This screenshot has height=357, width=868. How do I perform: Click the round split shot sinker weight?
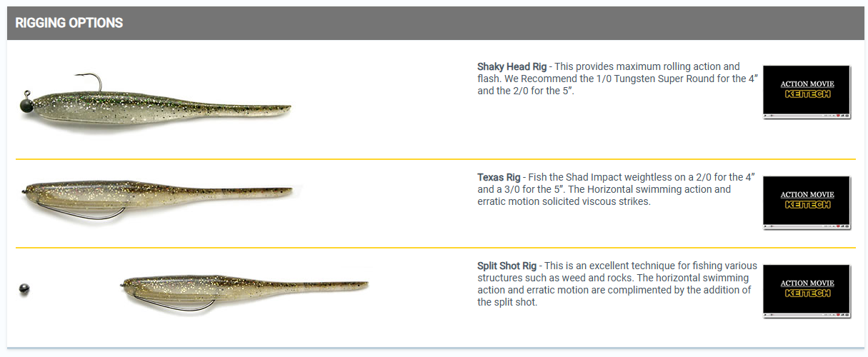coord(24,289)
